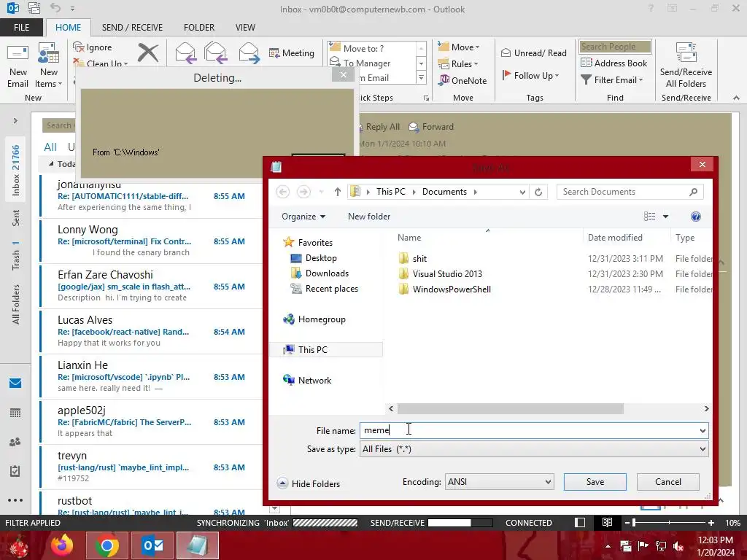The width and height of the screenshot is (747, 560).
Task: Open the Address Book
Action: (x=614, y=63)
